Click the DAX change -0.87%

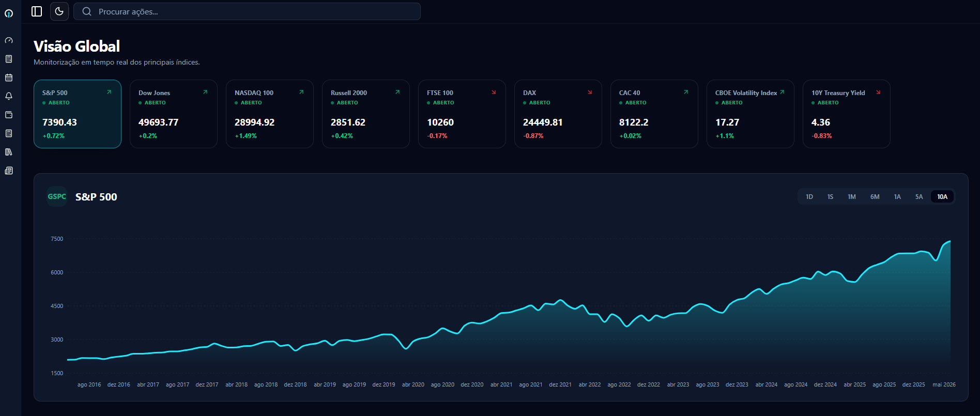click(533, 136)
